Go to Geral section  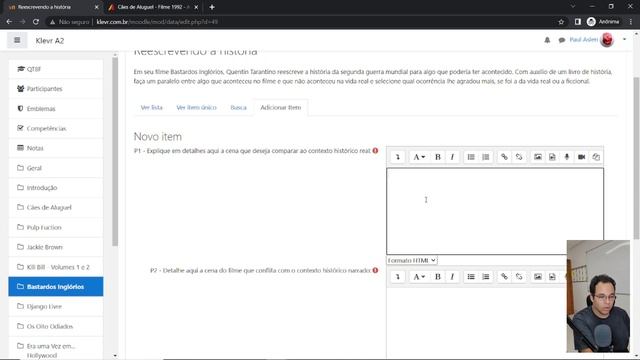tap(56, 168)
